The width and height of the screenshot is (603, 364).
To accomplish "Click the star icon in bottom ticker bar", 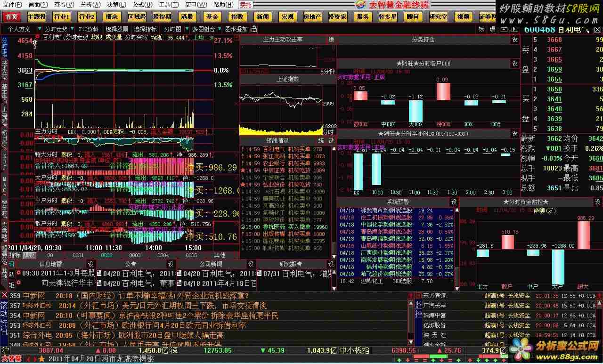I will tap(42, 359).
